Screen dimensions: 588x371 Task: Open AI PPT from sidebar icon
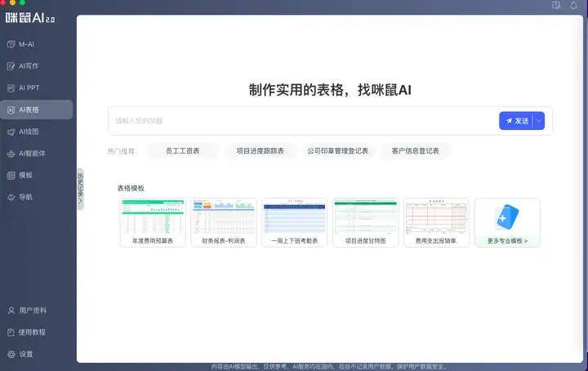coord(11,87)
